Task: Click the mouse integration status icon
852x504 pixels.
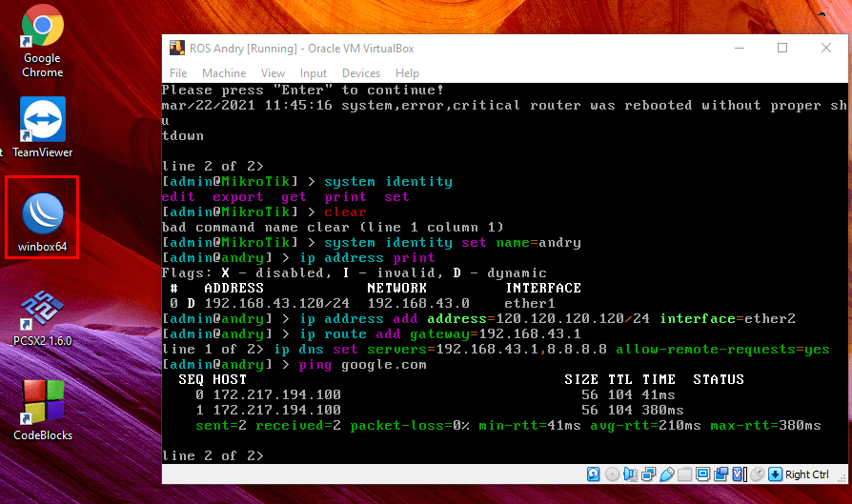Action: [757, 474]
